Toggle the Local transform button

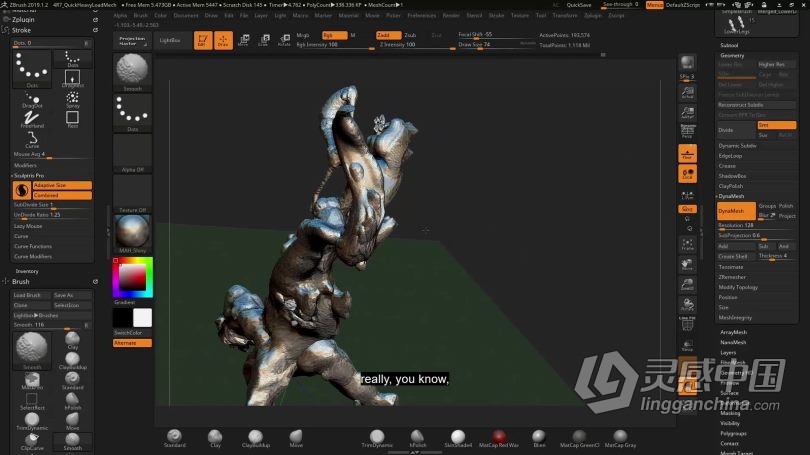point(687,174)
